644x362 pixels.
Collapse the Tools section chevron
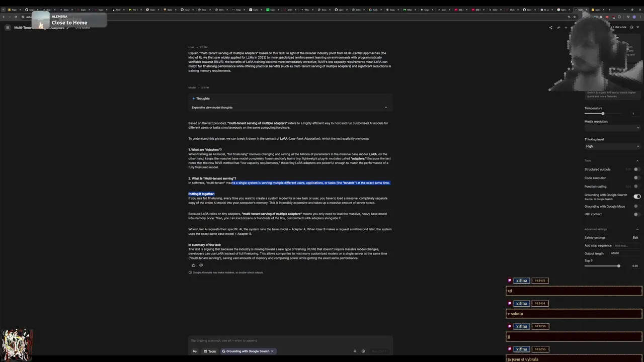637,161
